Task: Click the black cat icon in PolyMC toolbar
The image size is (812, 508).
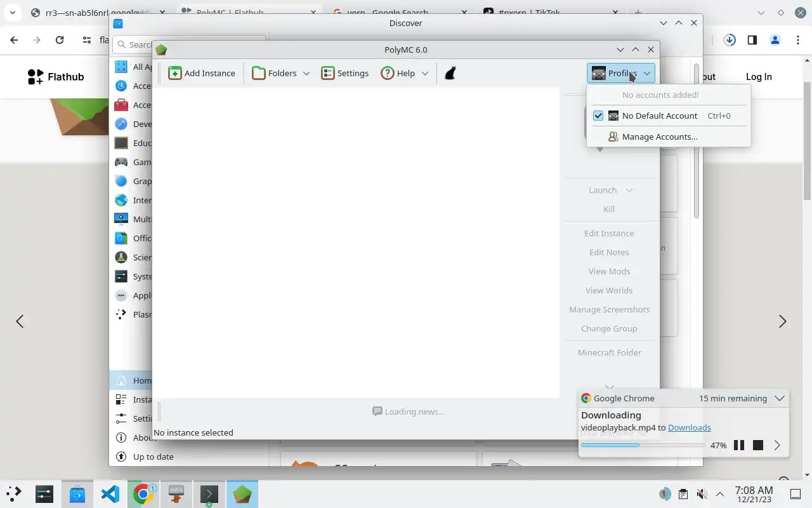Action: pos(450,73)
